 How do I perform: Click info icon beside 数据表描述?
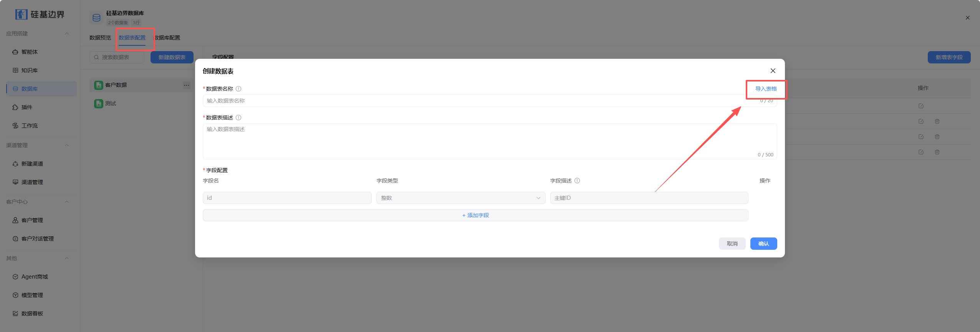(x=238, y=118)
